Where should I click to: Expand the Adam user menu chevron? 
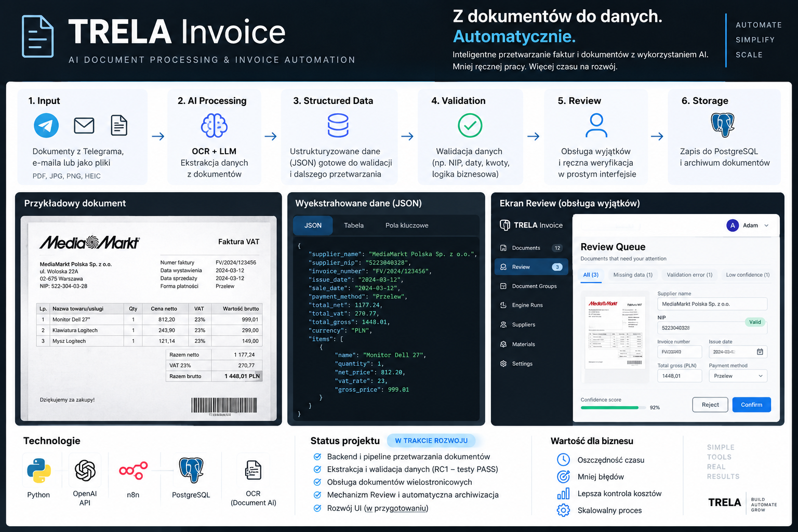click(x=766, y=225)
